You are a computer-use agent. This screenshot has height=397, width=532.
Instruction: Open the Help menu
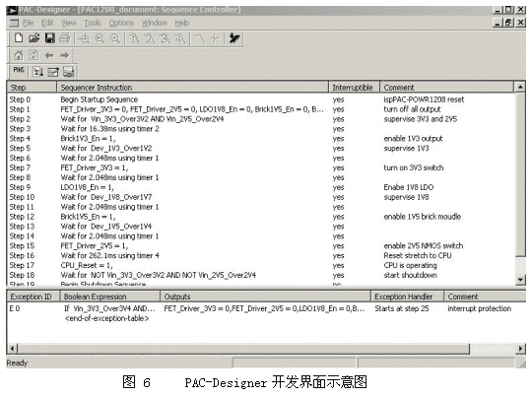[182, 23]
